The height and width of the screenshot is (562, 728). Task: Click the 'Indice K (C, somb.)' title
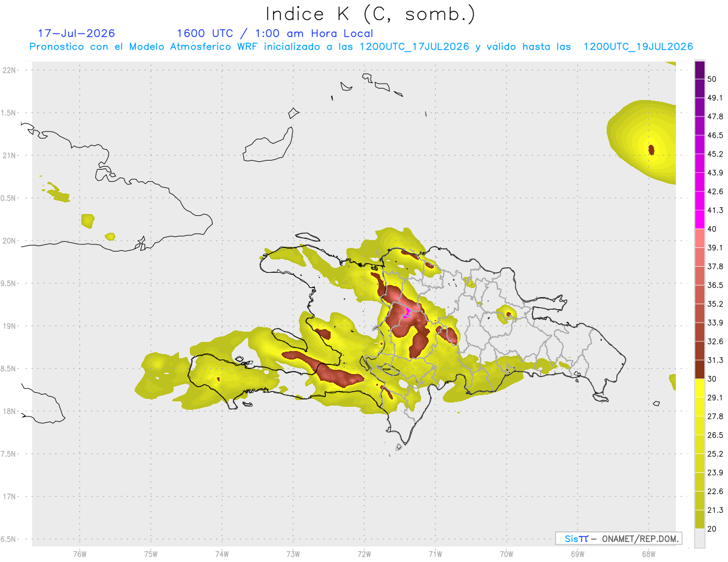371,14
